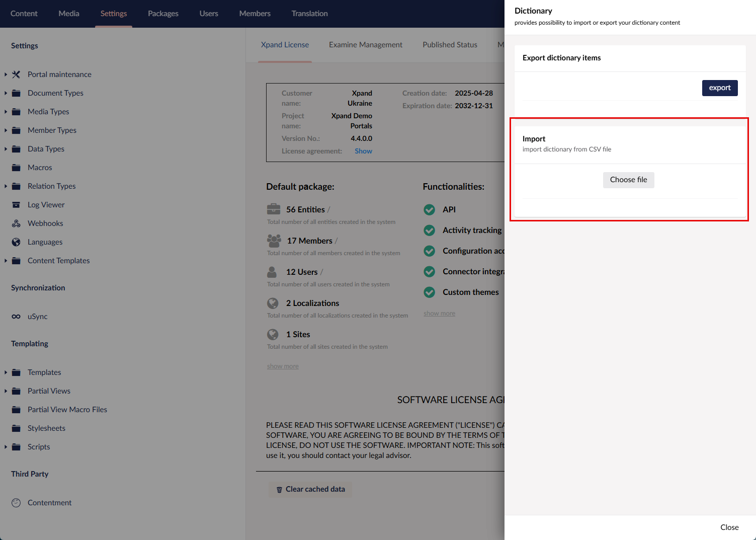Expand the Data Types node arrow

(6, 149)
